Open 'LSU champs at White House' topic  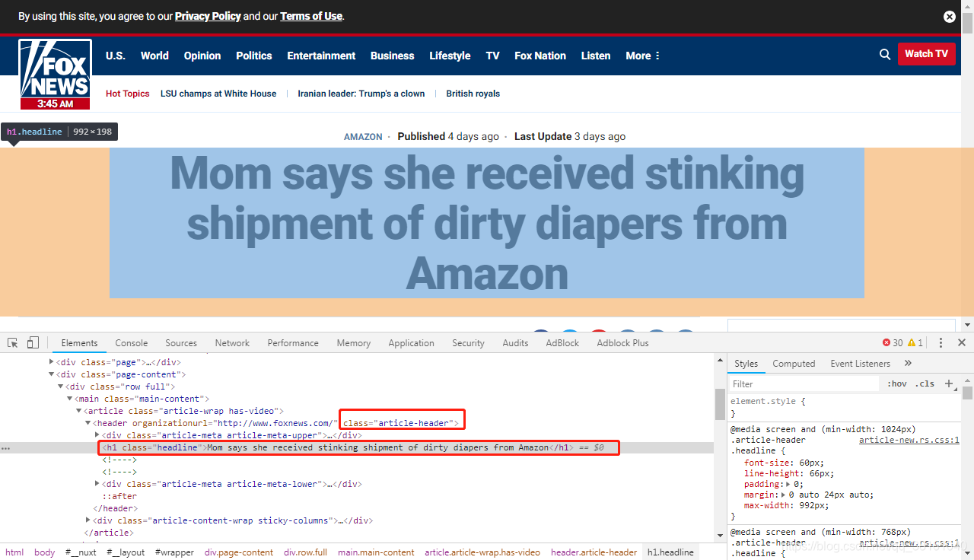218,94
